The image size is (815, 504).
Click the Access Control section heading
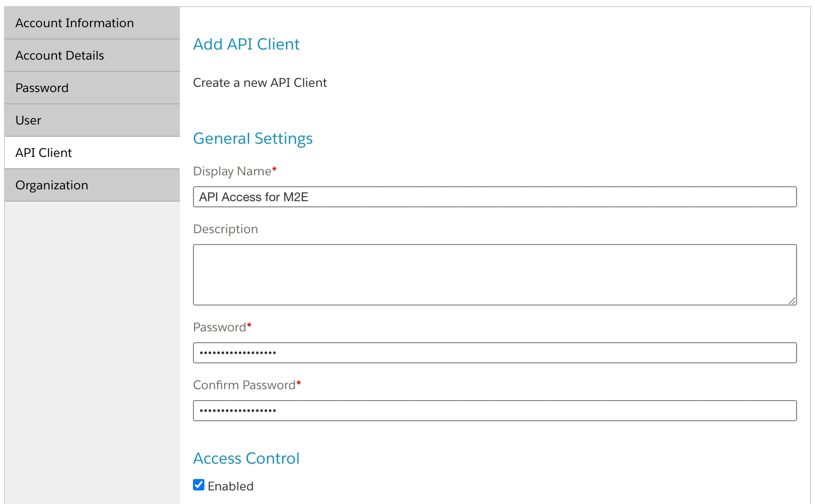[x=246, y=458]
